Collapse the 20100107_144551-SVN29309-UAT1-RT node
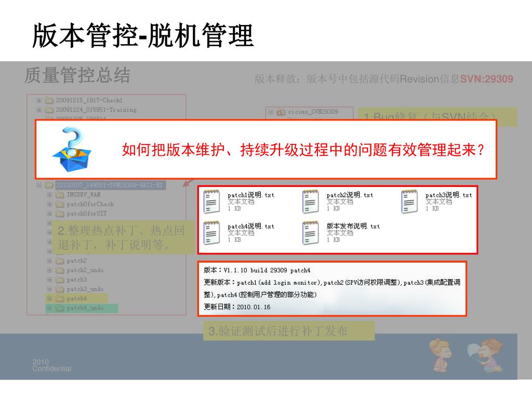Screen dimensions: 532x399 coord(39,185)
